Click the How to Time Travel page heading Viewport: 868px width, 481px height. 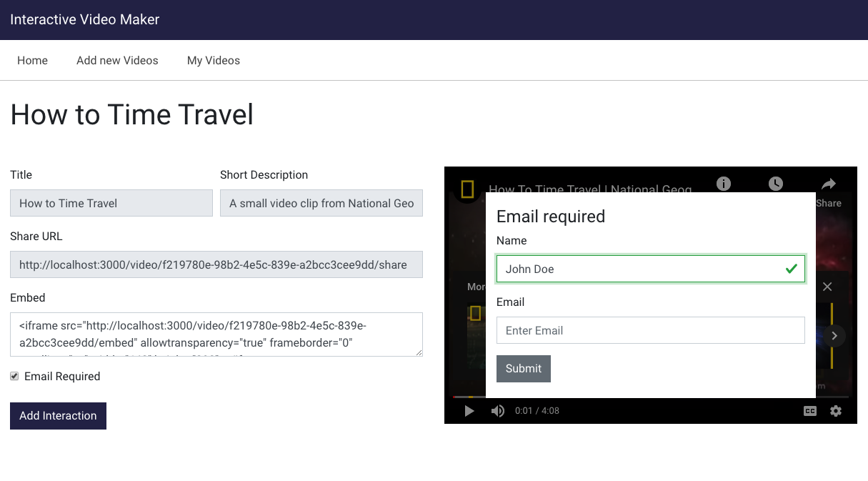(132, 114)
